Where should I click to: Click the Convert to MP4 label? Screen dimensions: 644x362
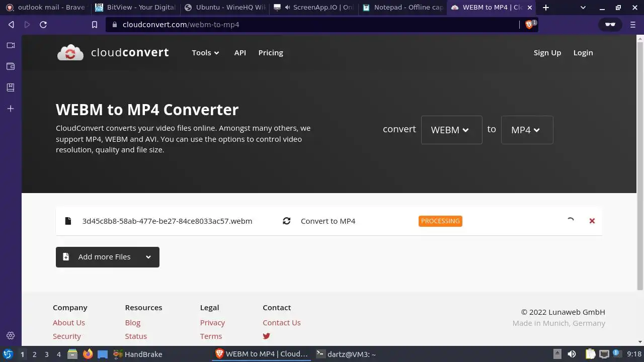pyautogui.click(x=328, y=221)
